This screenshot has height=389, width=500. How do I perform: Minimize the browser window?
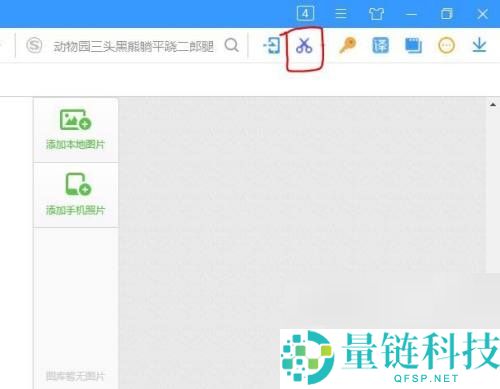coord(411,14)
